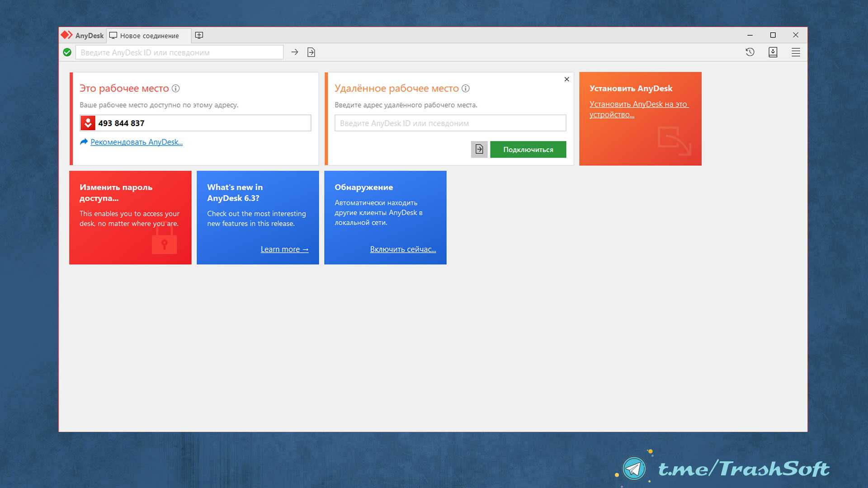Click info icon beside Удалённое рабочее место
Screen dimensions: 868x488
point(466,88)
